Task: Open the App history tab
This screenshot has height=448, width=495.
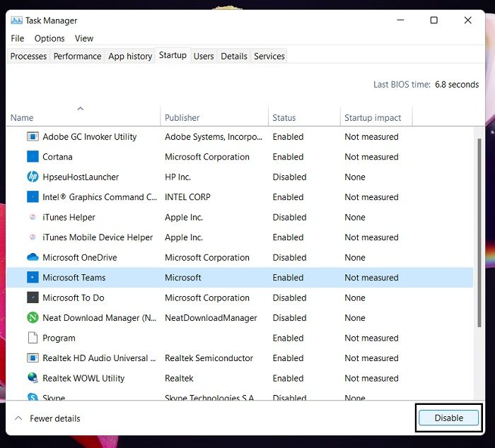Action: (x=130, y=57)
